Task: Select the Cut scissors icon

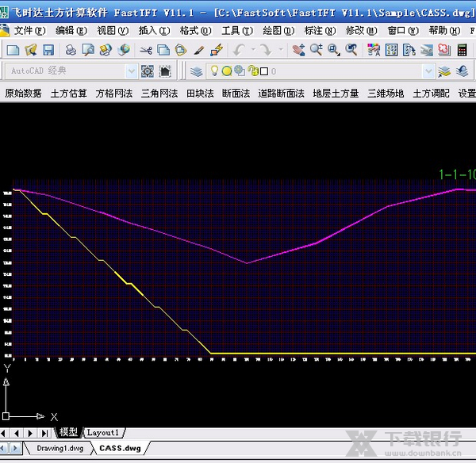Action: tap(146, 50)
